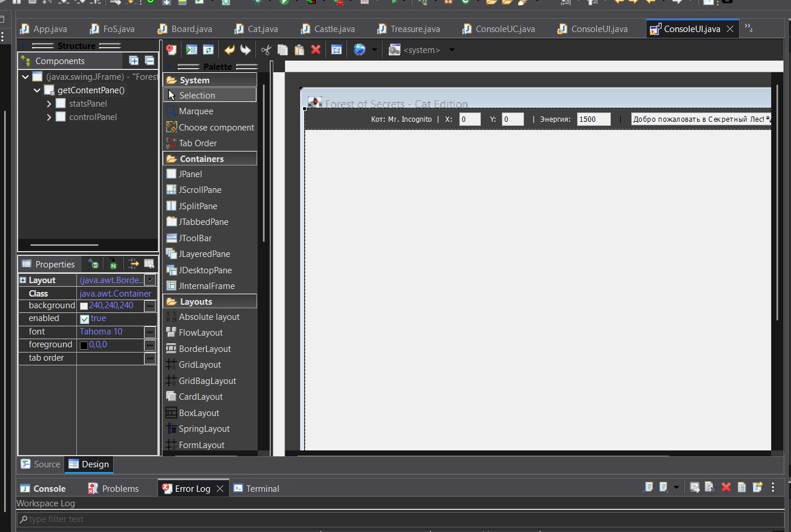Switch to Terminal view tab

[256, 488]
